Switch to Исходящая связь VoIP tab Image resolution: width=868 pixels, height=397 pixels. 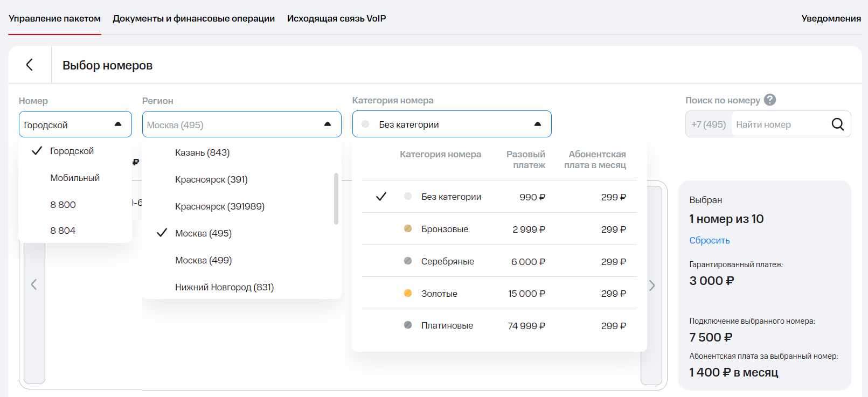tap(336, 18)
